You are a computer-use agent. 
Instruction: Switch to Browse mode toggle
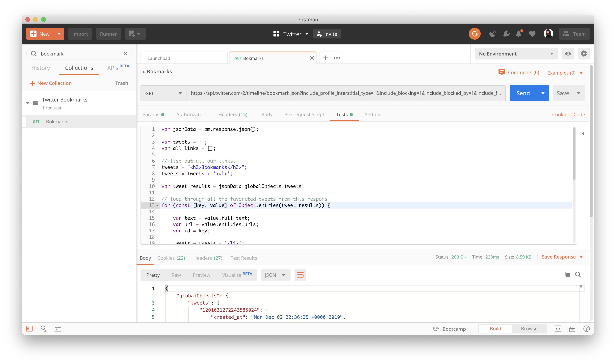click(529, 329)
